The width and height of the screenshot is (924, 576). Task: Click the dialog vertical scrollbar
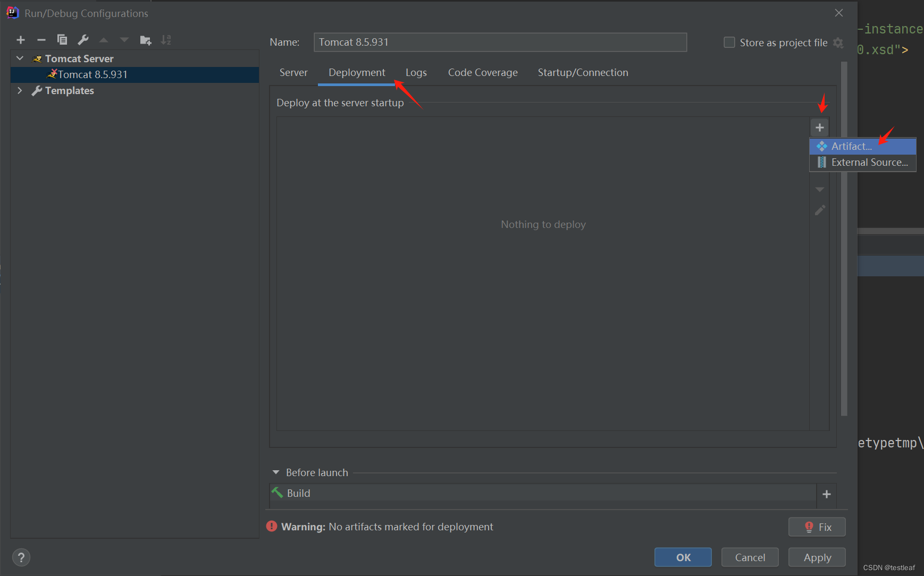(x=844, y=239)
